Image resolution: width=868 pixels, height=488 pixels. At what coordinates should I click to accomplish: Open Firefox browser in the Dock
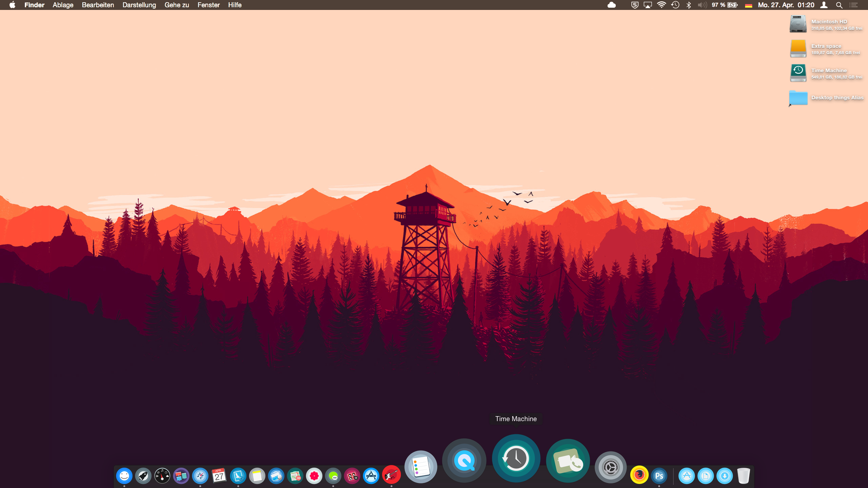(x=639, y=475)
